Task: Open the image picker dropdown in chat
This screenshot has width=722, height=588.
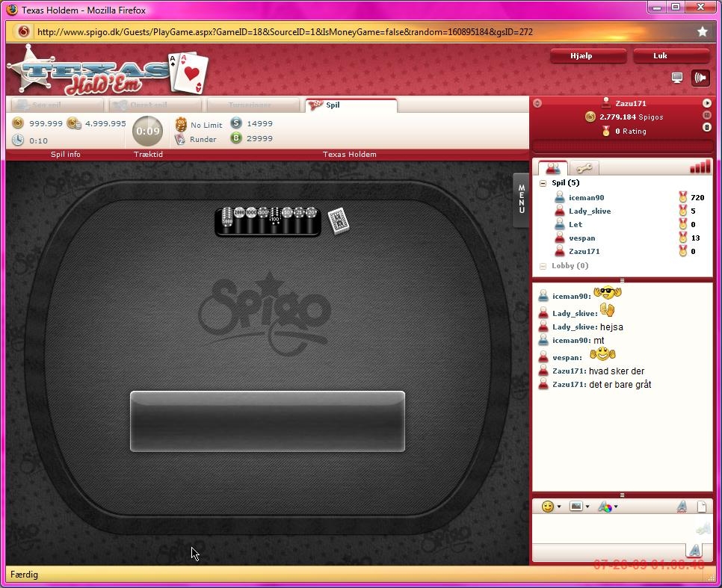Action: coord(578,507)
